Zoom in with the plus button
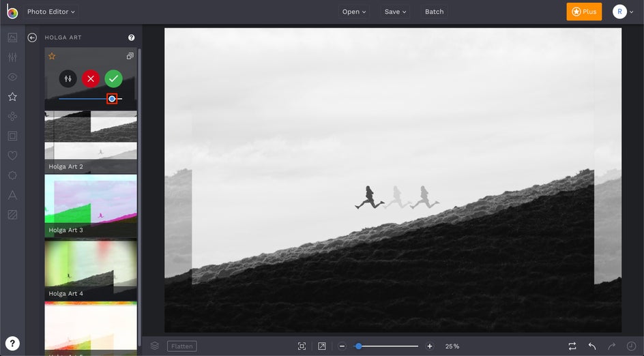 [x=430, y=346]
